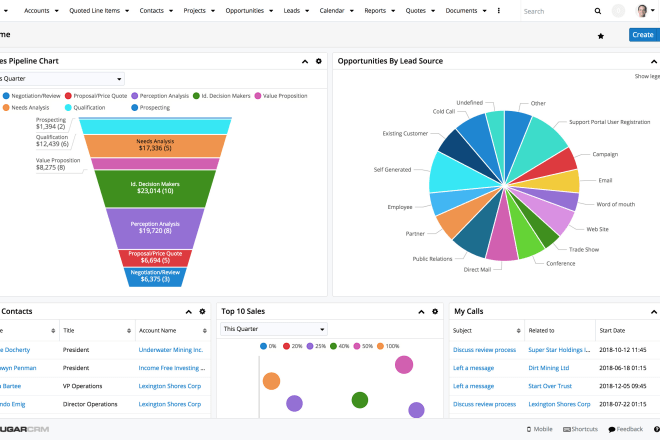Toggle the Negotiation/Review legend item
Image resolution: width=660 pixels, height=440 pixels.
32,96
